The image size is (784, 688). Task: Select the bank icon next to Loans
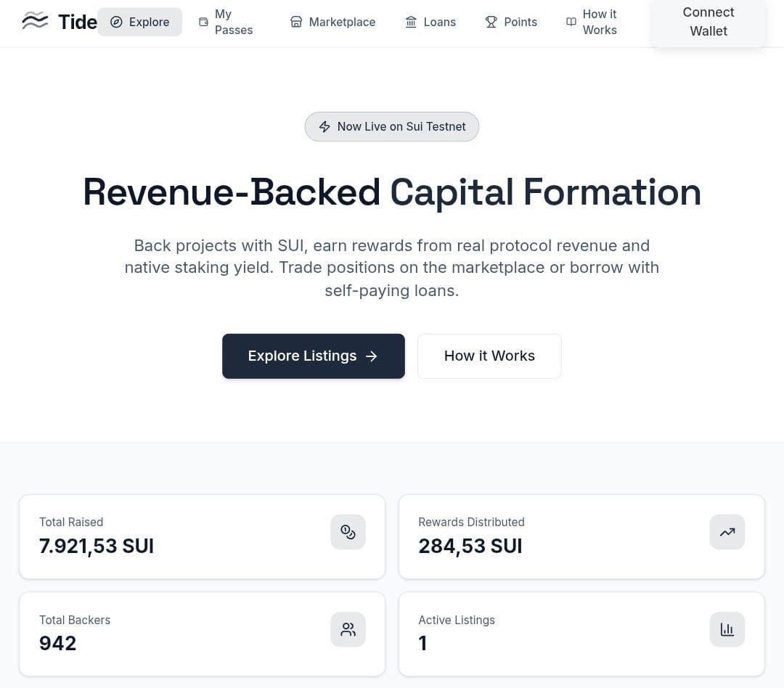(x=410, y=22)
